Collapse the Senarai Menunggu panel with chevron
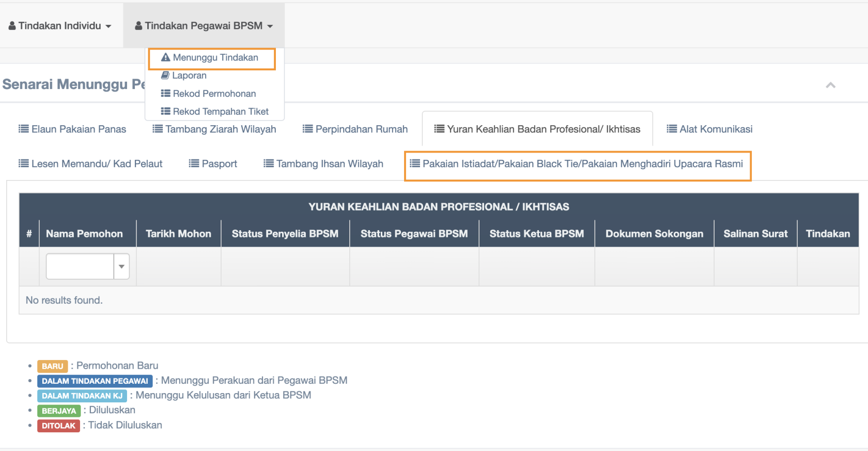 (830, 85)
